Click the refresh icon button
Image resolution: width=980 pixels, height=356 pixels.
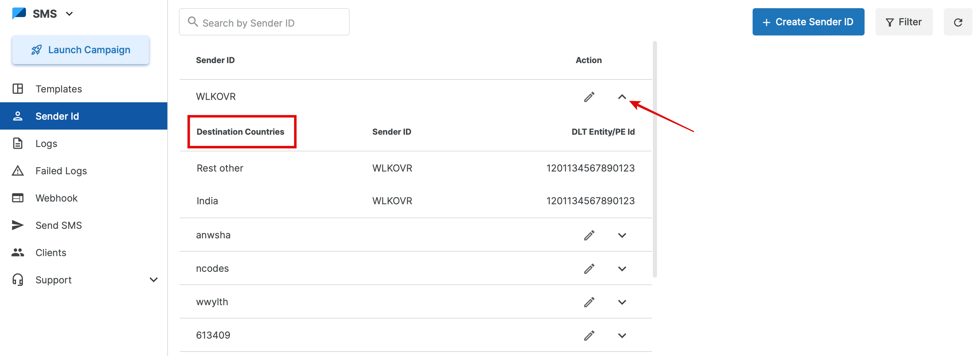pos(957,23)
